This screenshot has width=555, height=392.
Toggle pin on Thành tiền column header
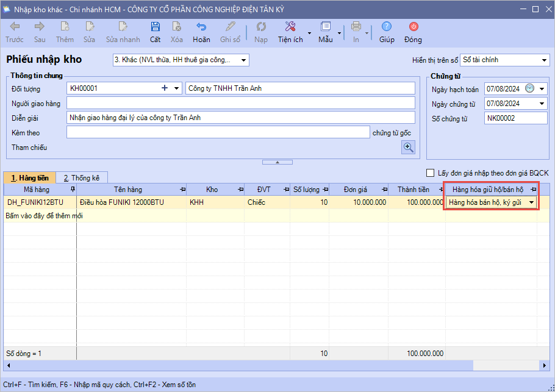[441, 190]
